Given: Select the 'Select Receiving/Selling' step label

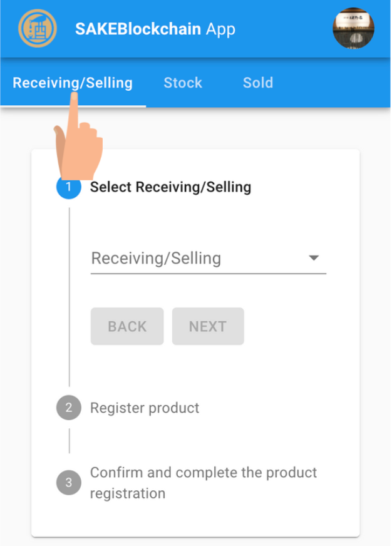Looking at the screenshot, I should point(170,187).
